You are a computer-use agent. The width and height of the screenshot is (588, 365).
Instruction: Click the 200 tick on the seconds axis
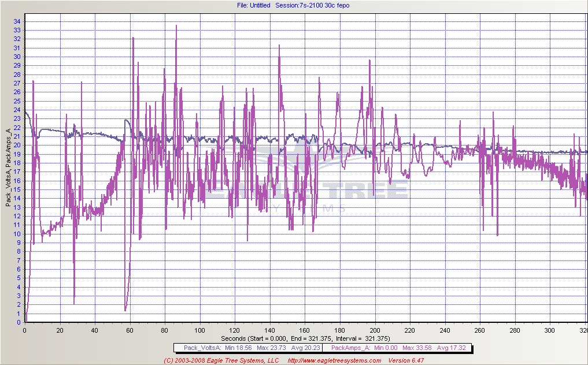[x=375, y=330]
